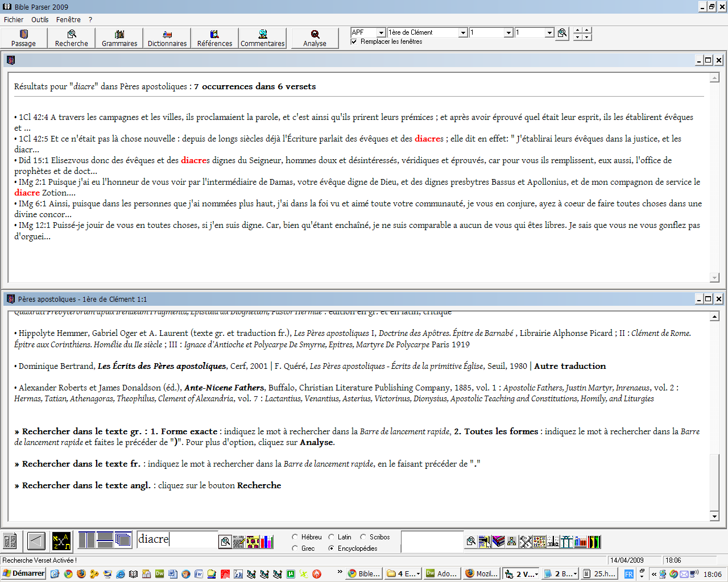Click the down arrow of the right stepper

tap(587, 37)
